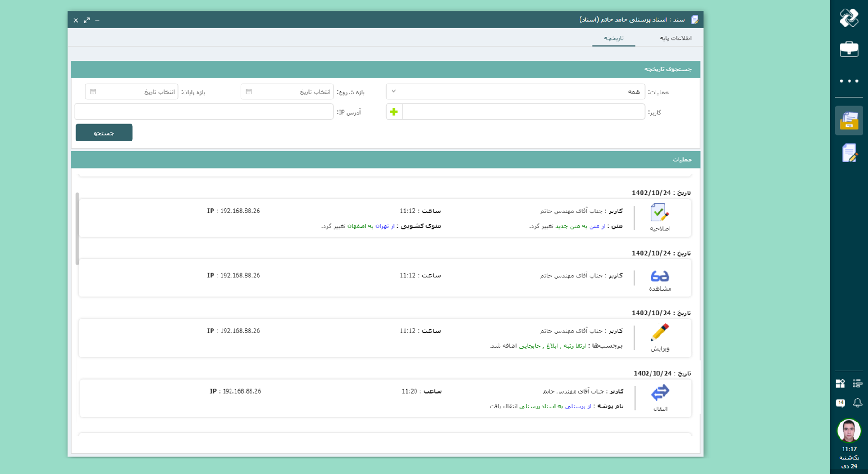The width and height of the screenshot is (868, 474).
Task: Open the بازه پایان date picker
Action: pyautogui.click(x=132, y=92)
